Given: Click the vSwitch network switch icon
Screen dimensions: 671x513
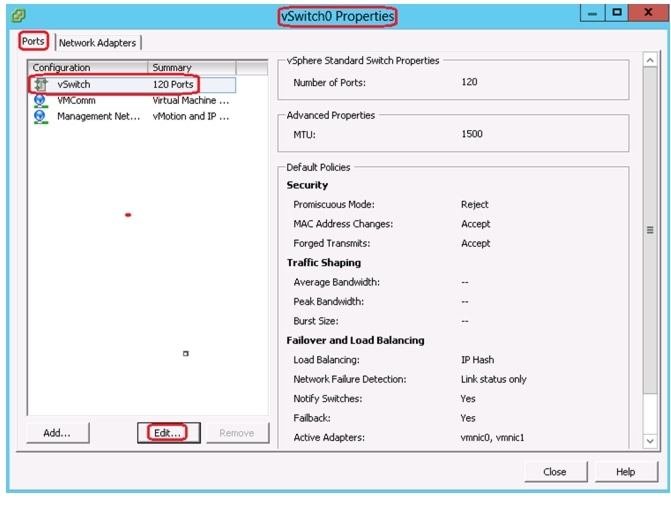Looking at the screenshot, I should click(x=41, y=84).
